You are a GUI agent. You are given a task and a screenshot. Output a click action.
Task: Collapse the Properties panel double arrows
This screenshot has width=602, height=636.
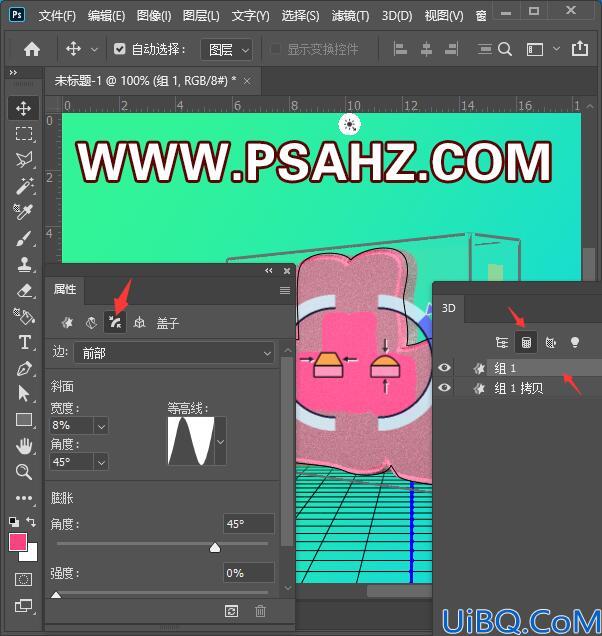click(269, 271)
